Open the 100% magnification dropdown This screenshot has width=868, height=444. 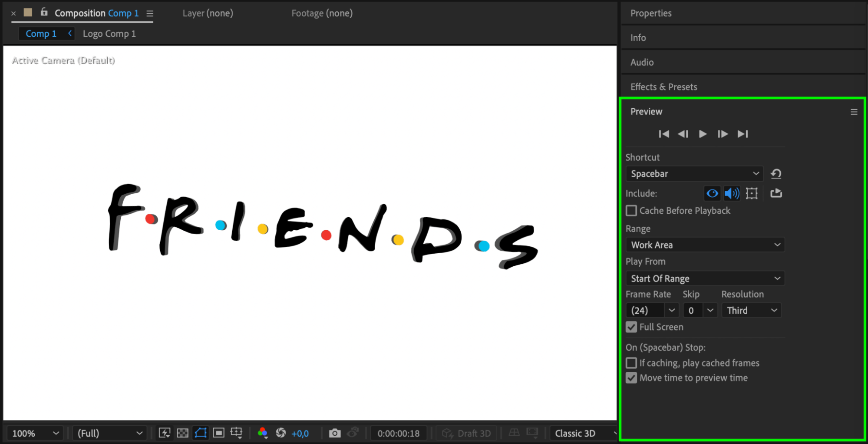click(35, 433)
